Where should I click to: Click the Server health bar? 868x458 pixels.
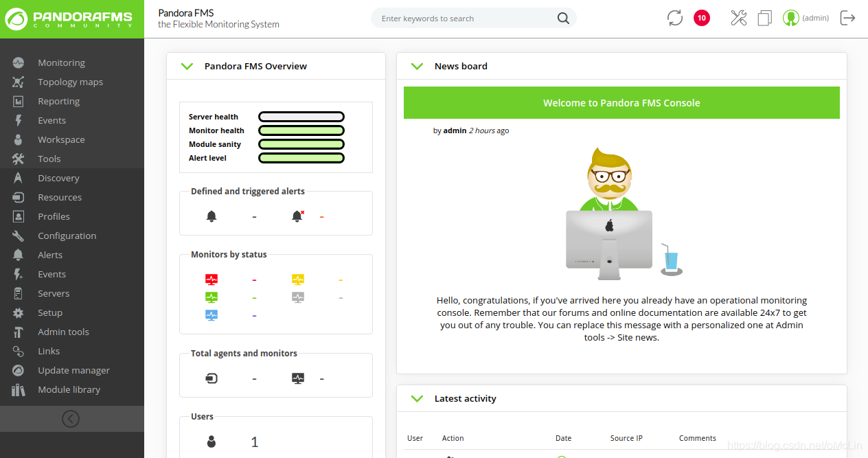tap(301, 117)
